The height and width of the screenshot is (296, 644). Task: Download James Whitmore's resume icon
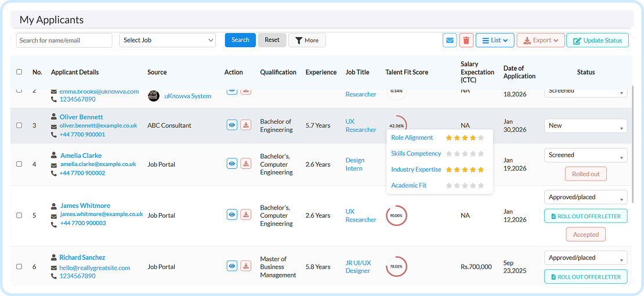click(x=245, y=215)
